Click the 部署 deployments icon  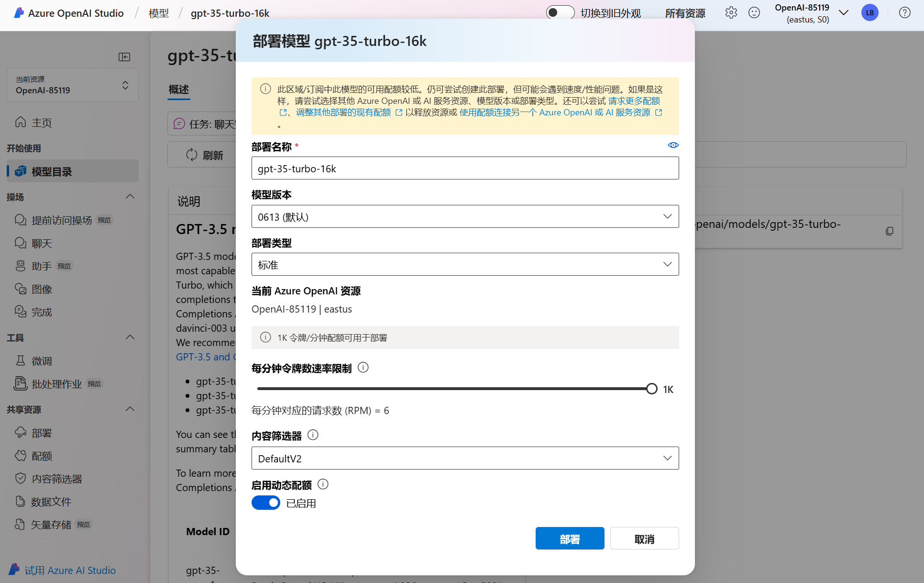pos(21,433)
